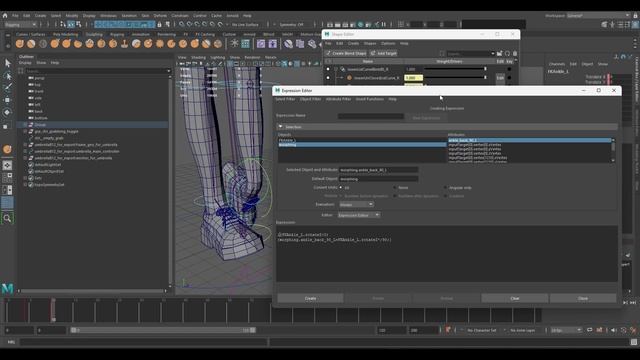
Task: Click the Create button in Expression Editor
Action: pyautogui.click(x=310, y=298)
